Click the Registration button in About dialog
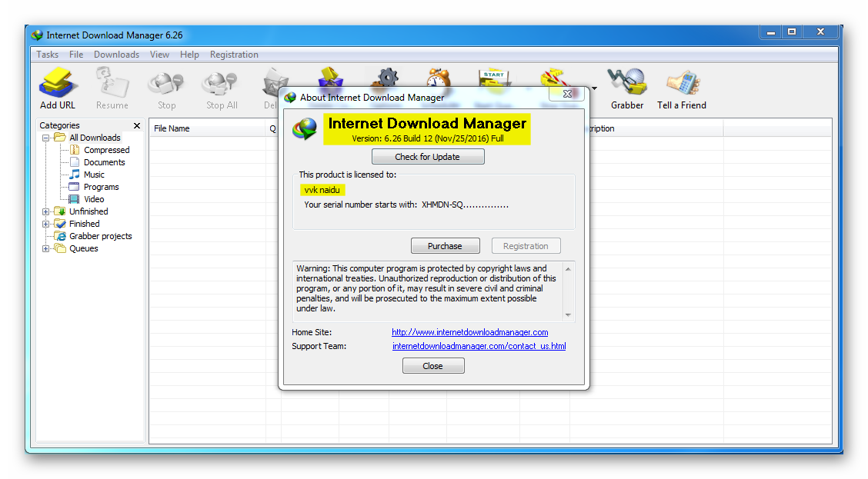The height and width of the screenshot is (479, 868). coord(526,246)
